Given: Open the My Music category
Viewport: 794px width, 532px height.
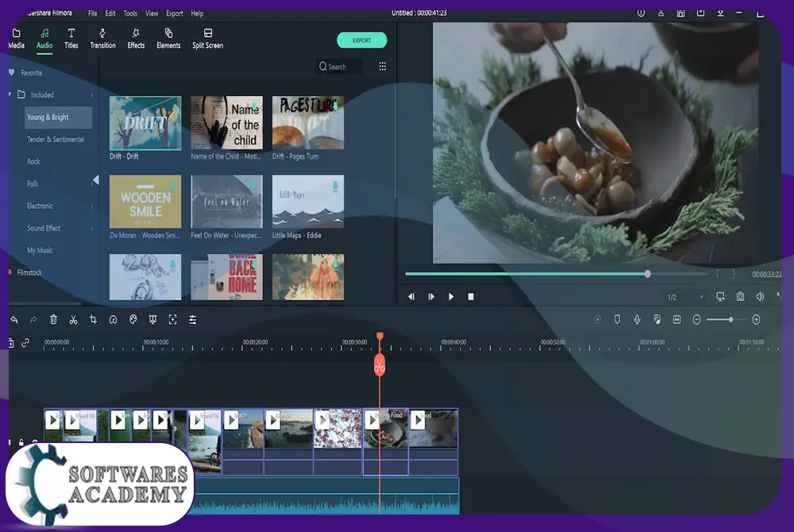Looking at the screenshot, I should [40, 251].
